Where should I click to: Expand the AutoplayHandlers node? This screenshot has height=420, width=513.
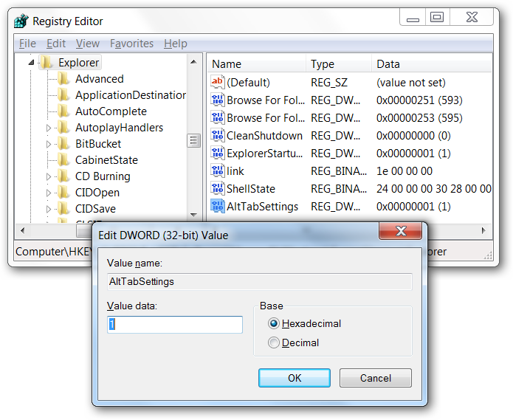click(49, 128)
